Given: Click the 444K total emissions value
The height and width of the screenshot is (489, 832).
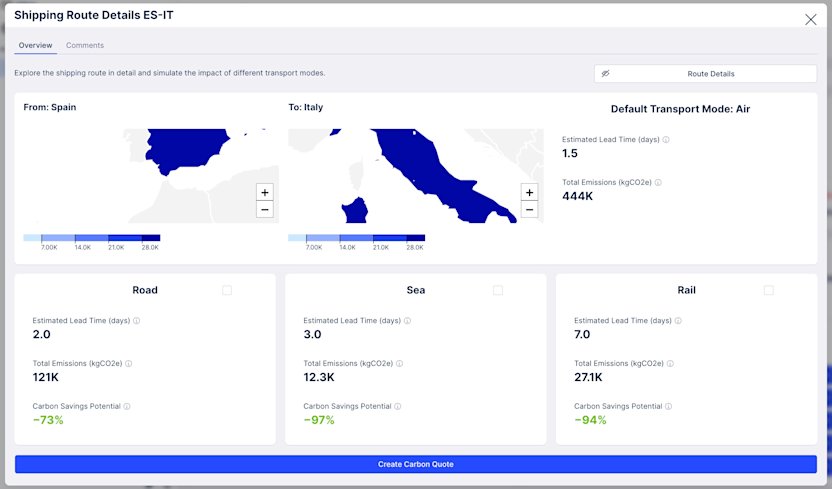Looking at the screenshot, I should [x=577, y=196].
